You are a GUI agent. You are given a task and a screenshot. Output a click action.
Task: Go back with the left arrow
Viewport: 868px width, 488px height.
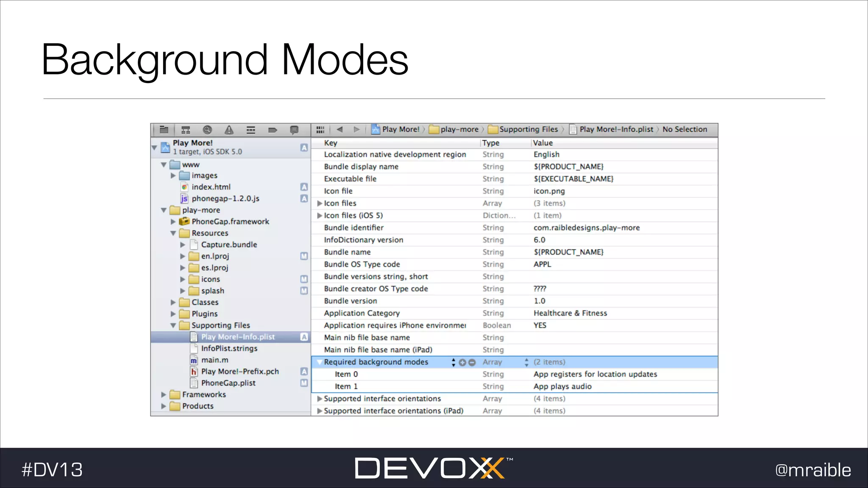coord(339,130)
